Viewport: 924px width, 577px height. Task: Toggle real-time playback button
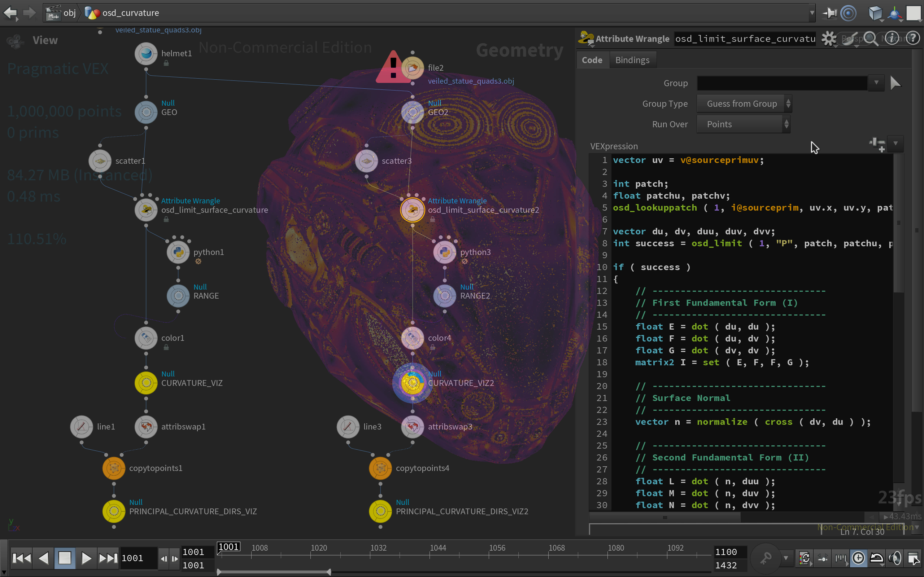tap(858, 558)
